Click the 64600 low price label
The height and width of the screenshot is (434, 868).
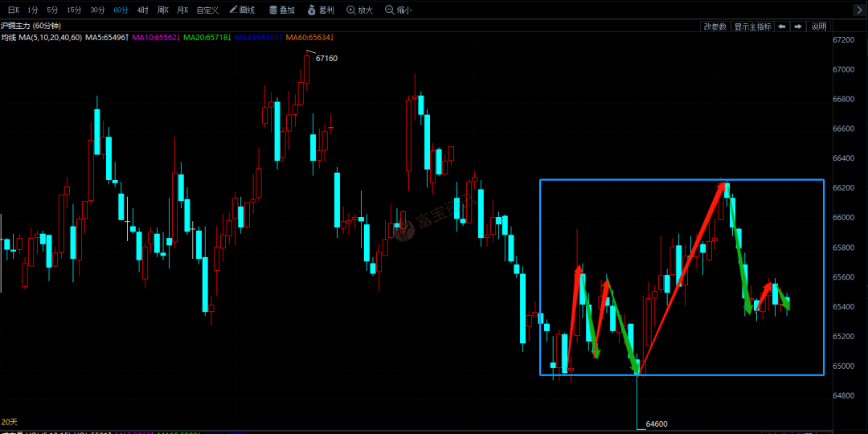(x=657, y=424)
